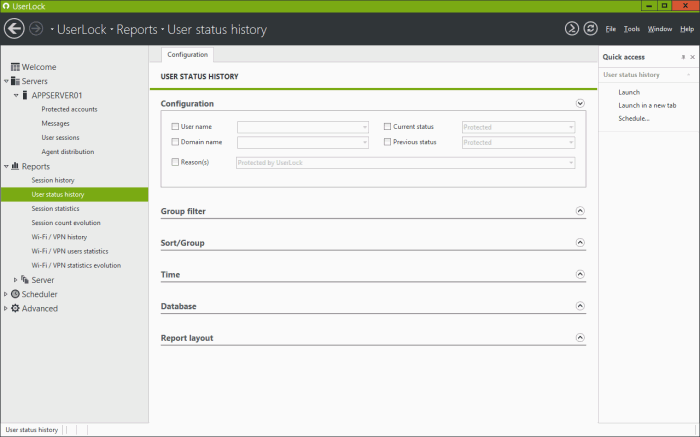Collapse the Servers tree node arrow

pyautogui.click(x=6, y=81)
